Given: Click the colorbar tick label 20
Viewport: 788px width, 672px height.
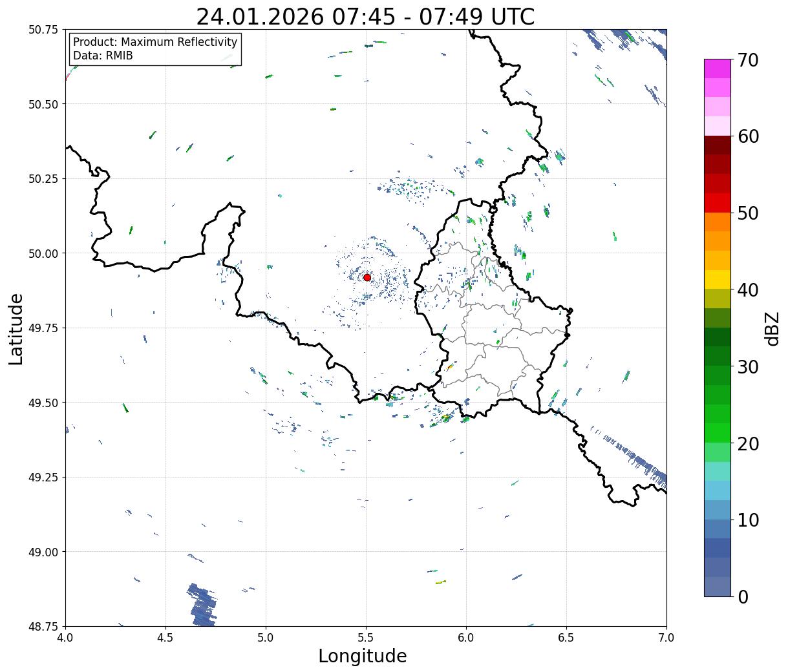Looking at the screenshot, I should coord(748,444).
